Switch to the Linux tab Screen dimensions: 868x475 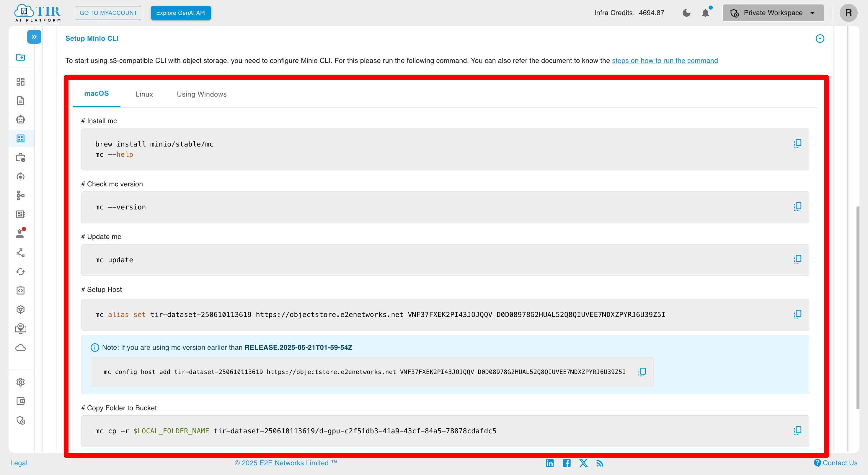pos(144,95)
